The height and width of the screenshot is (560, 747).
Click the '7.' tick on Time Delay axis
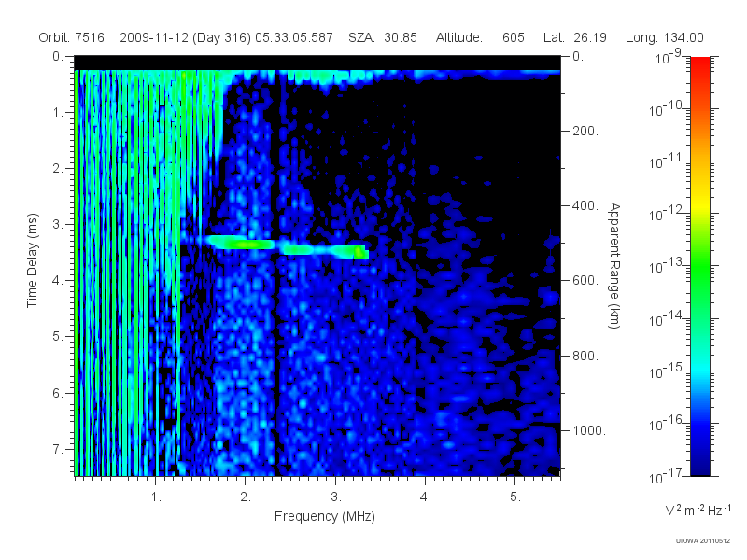tap(57, 449)
